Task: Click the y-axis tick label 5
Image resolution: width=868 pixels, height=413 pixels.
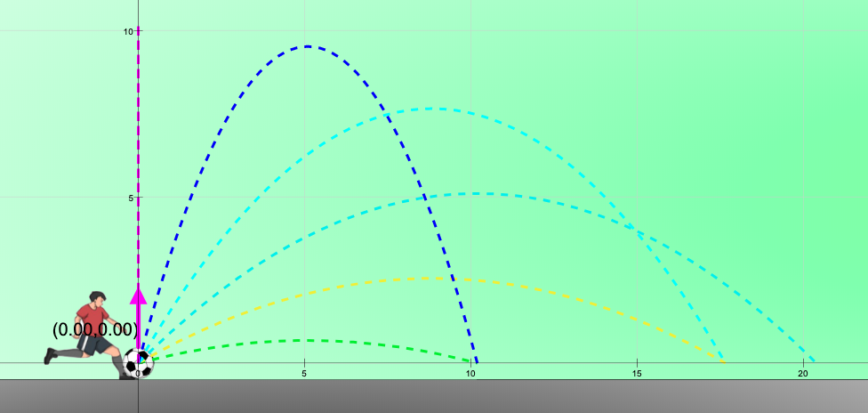Action: click(130, 198)
